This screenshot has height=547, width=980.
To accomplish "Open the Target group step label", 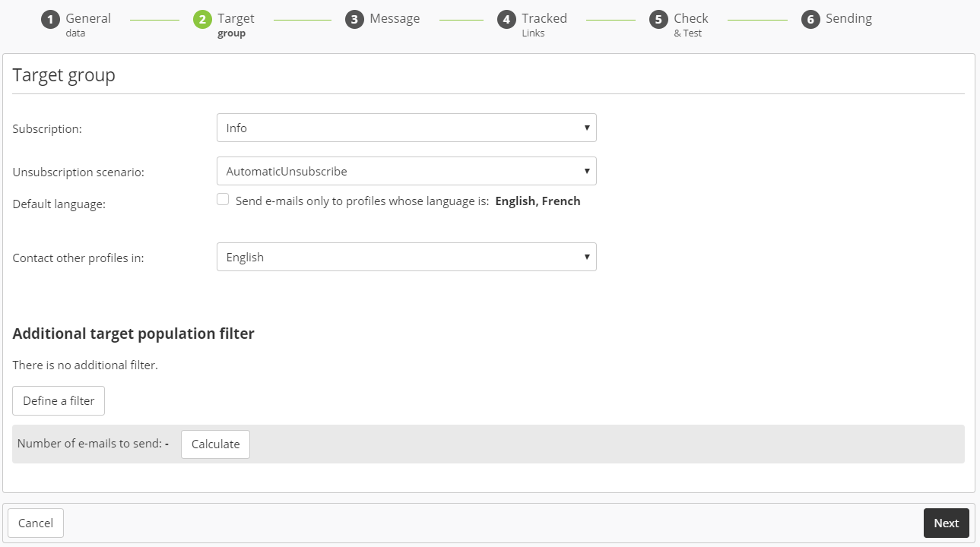I will point(236,24).
